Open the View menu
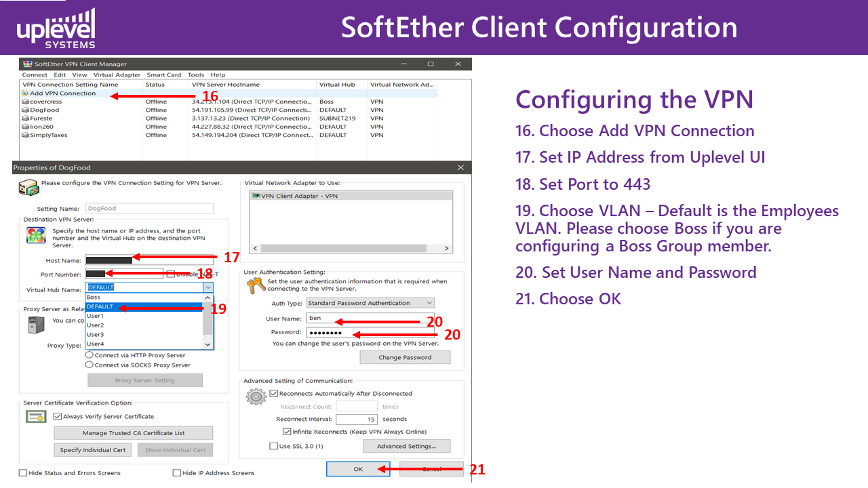Image resolution: width=868 pixels, height=488 pixels. (79, 75)
